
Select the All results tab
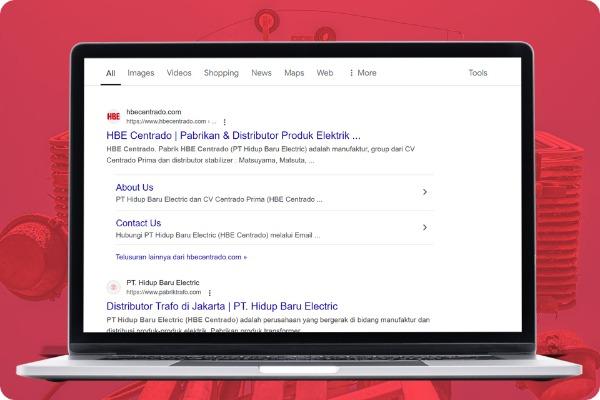pos(111,73)
